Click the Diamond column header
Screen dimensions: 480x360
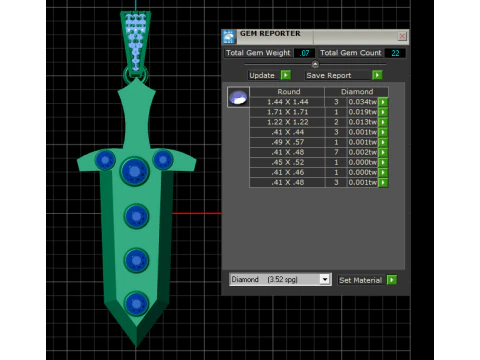357,92
